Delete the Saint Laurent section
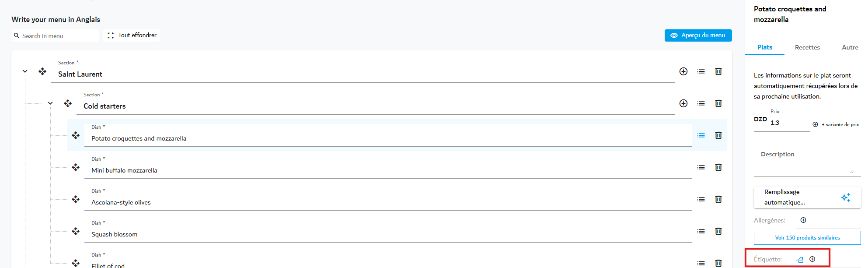The image size is (868, 268). tap(718, 71)
